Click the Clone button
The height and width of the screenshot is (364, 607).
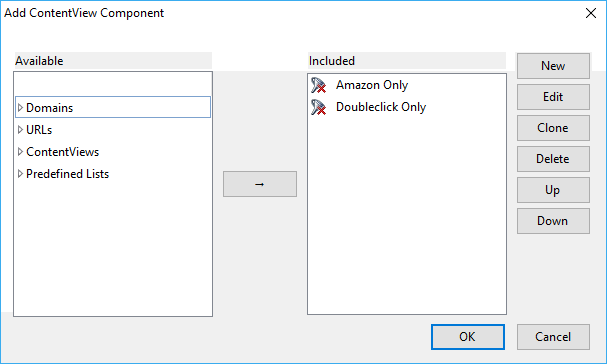coord(553,128)
